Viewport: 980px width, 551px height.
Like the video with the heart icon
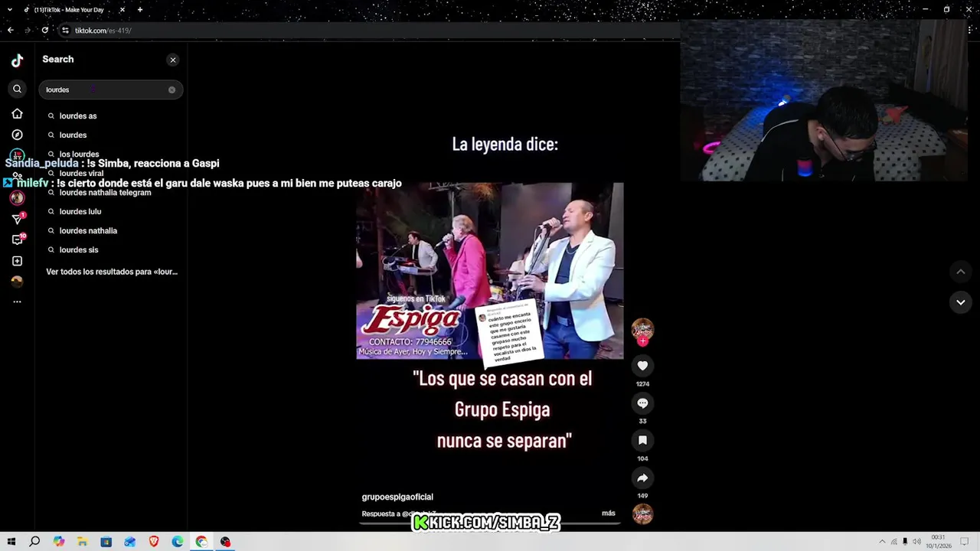coord(642,366)
